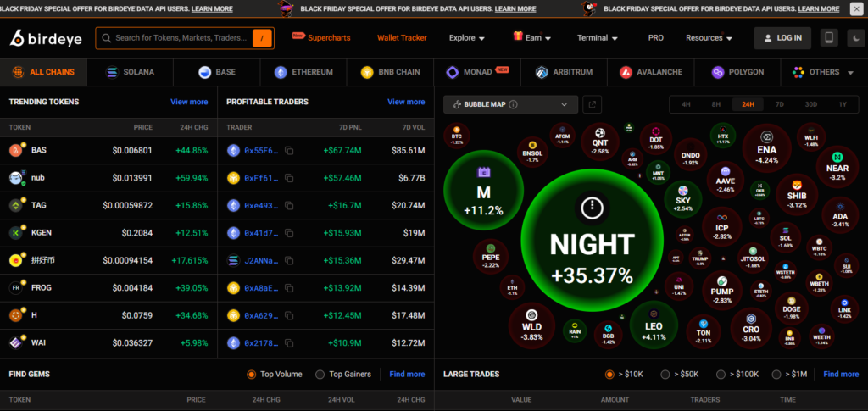Click the NIGHT token bubble
This screenshot has width=868, height=411.
click(x=591, y=244)
